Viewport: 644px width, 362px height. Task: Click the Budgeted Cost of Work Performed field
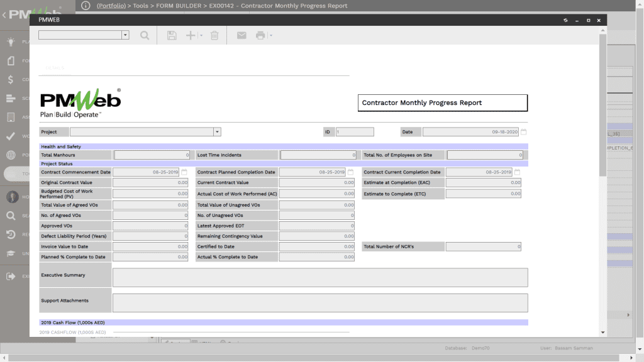[x=150, y=194]
